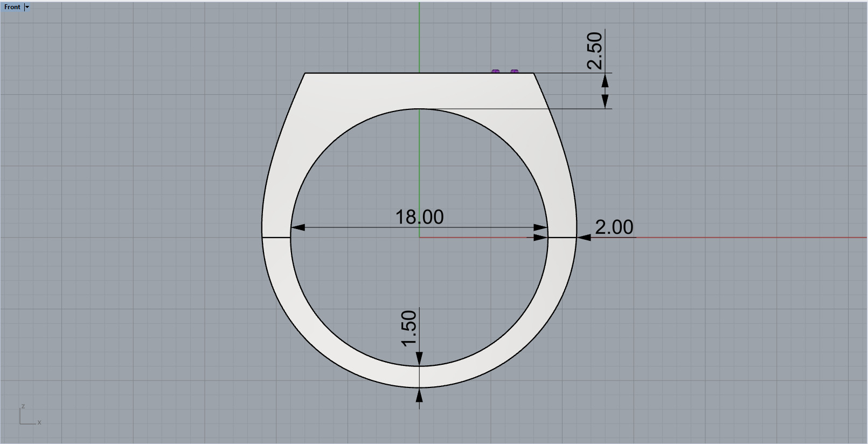Click the X-Z world axis icon
Image resolution: width=868 pixels, height=444 pixels.
(30, 415)
